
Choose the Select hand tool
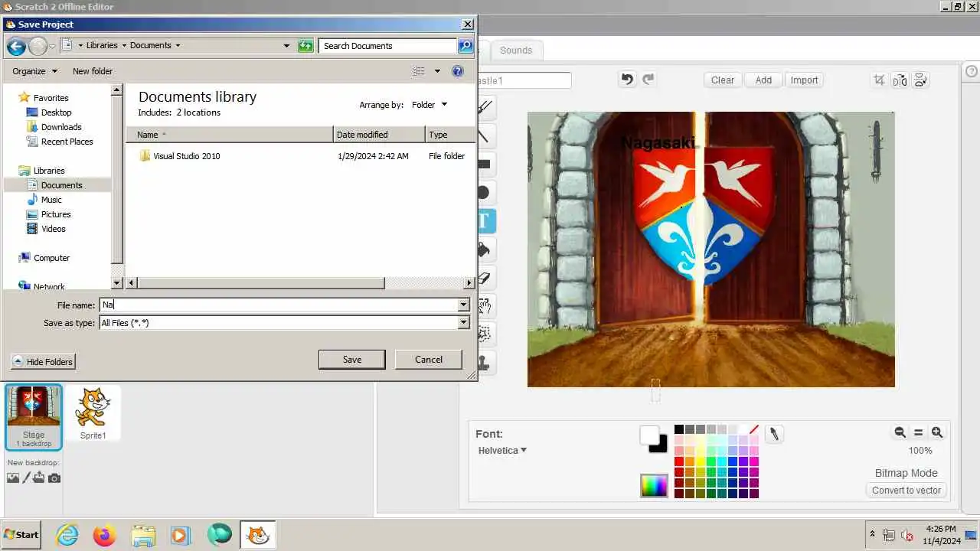[486, 306]
